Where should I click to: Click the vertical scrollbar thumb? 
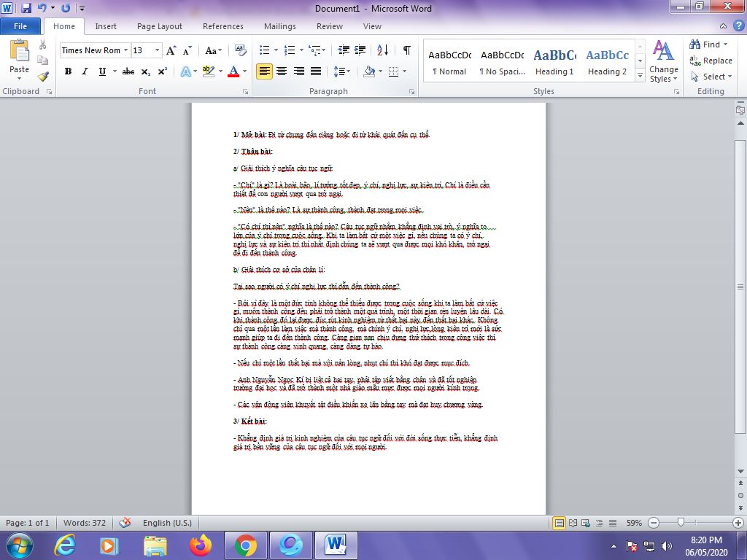[x=740, y=287]
